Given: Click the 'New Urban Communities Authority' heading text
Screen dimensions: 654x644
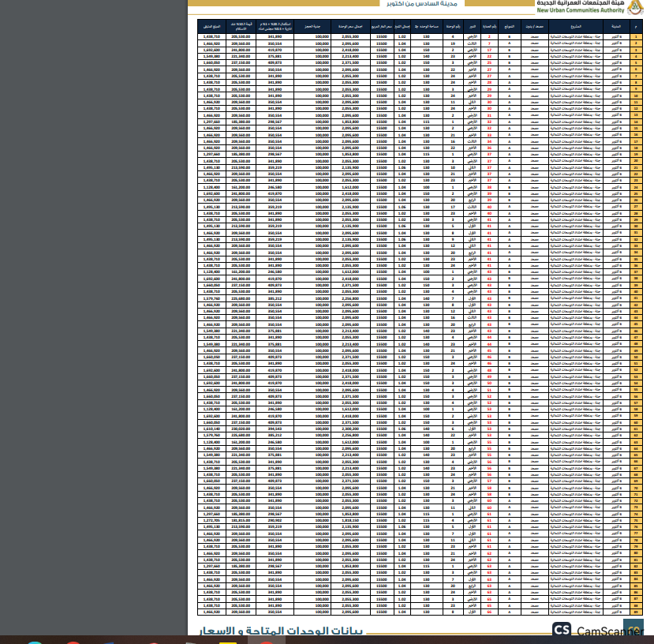Looking at the screenshot, I should click(x=580, y=10).
